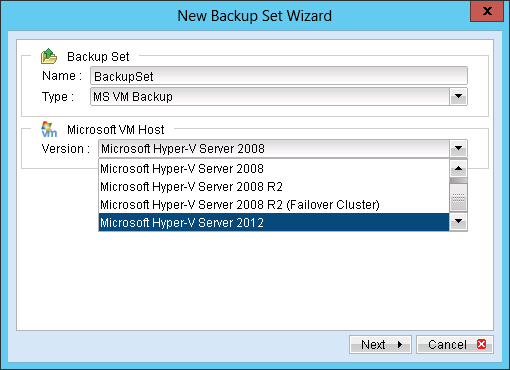Collapse the Version dropdown arrow

tap(458, 148)
